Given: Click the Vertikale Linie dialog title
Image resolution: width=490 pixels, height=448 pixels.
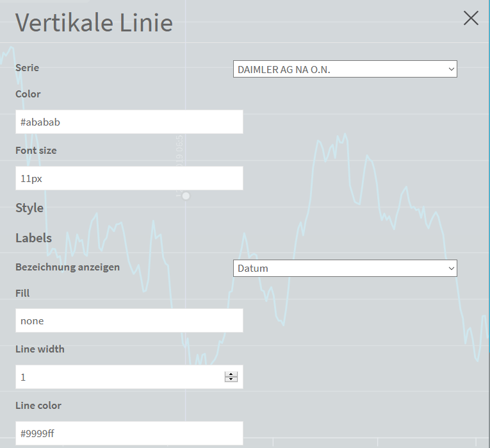Looking at the screenshot, I should 94,23.
